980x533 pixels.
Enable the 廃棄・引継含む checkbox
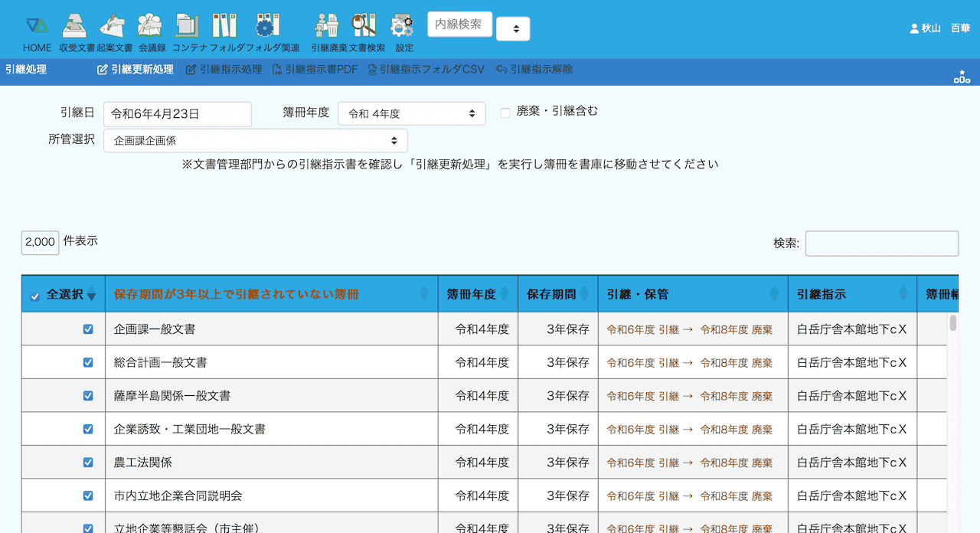click(505, 113)
